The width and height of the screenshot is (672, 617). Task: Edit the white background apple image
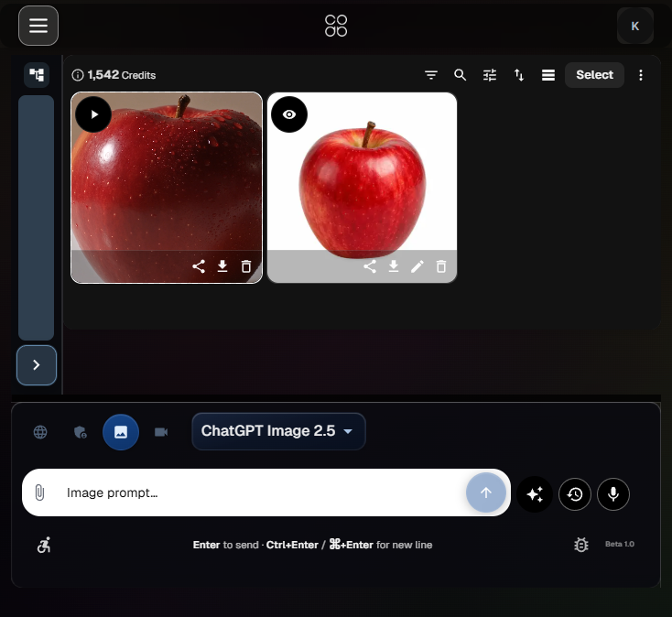417,266
